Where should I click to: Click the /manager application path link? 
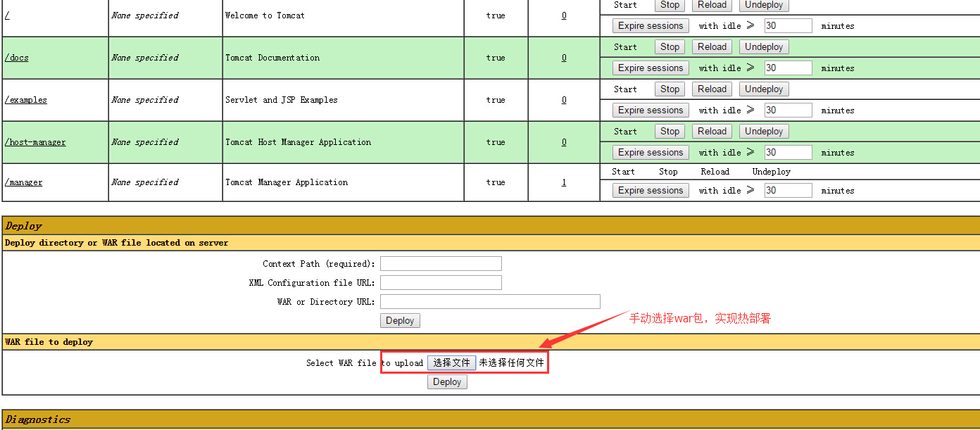[x=24, y=182]
